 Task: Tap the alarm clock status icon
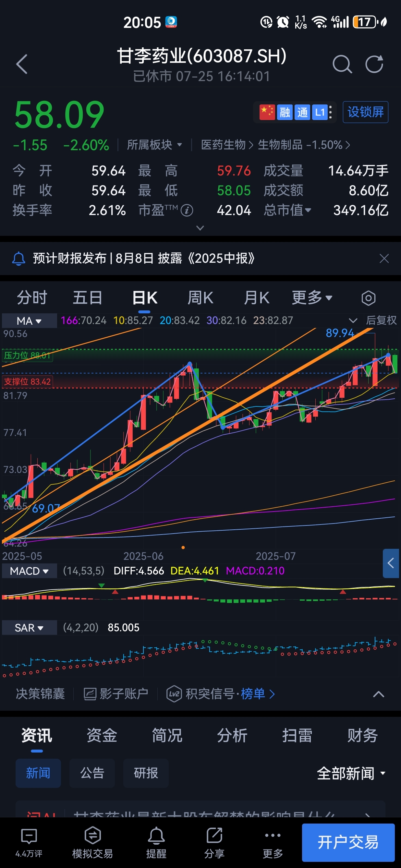(x=283, y=22)
